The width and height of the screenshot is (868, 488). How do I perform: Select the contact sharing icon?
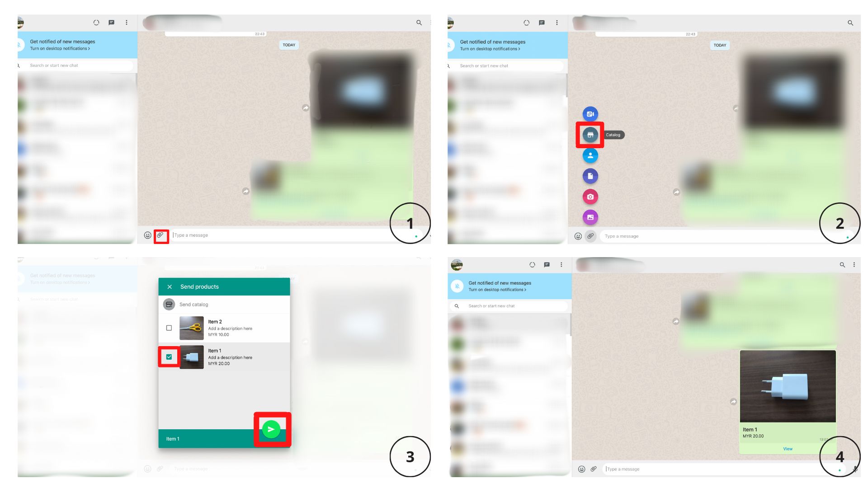(x=590, y=155)
